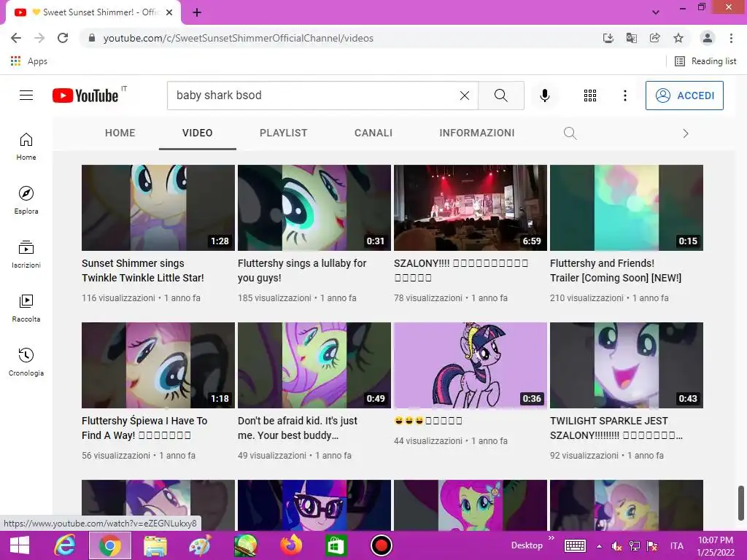Viewport: 747px width, 560px height.
Task: Click the YouTube logo
Action: coord(86,96)
